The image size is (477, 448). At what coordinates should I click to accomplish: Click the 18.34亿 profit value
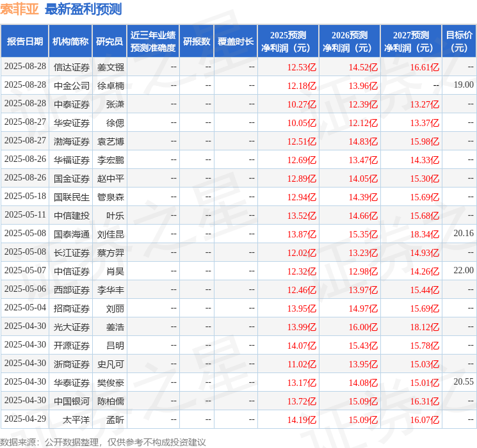click(424, 234)
